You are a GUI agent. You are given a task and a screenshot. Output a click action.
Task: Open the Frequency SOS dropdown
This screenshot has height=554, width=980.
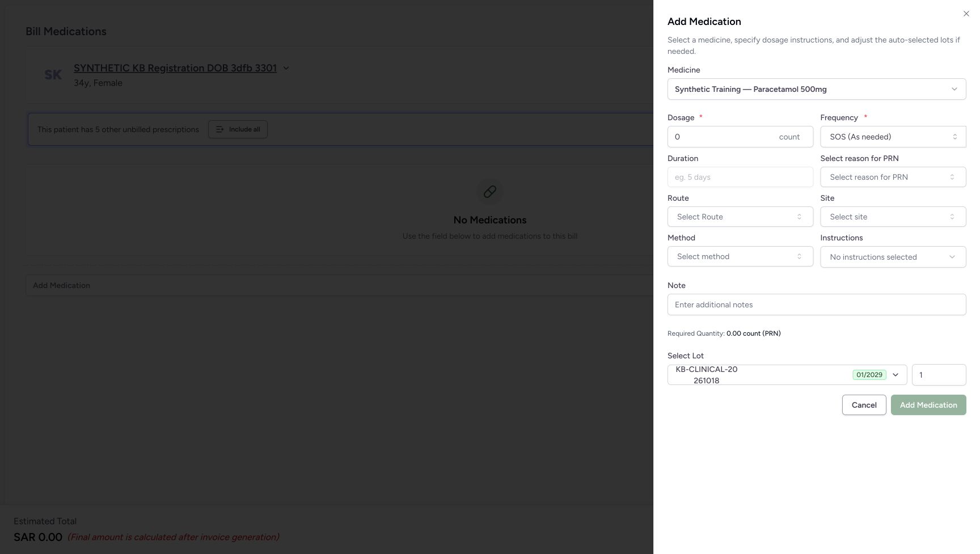pyautogui.click(x=893, y=137)
